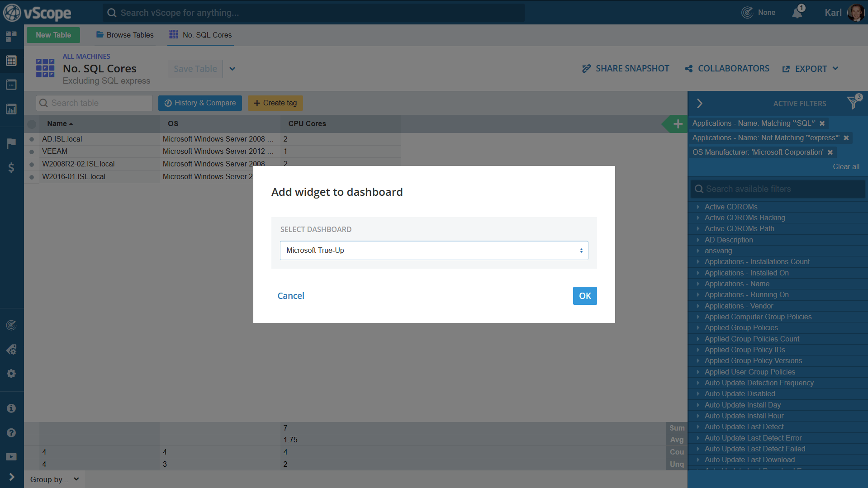
Task: Click the notification bell icon
Action: 797,12
